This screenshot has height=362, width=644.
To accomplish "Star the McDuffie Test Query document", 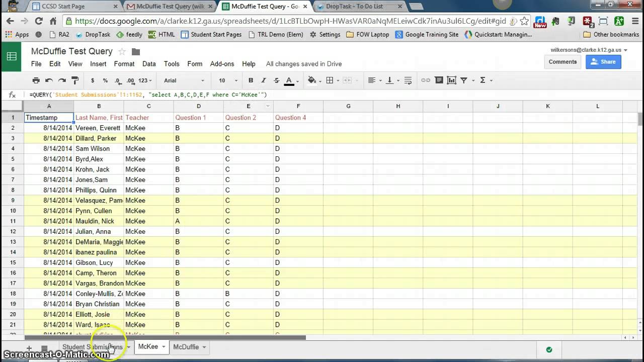I will tap(122, 51).
